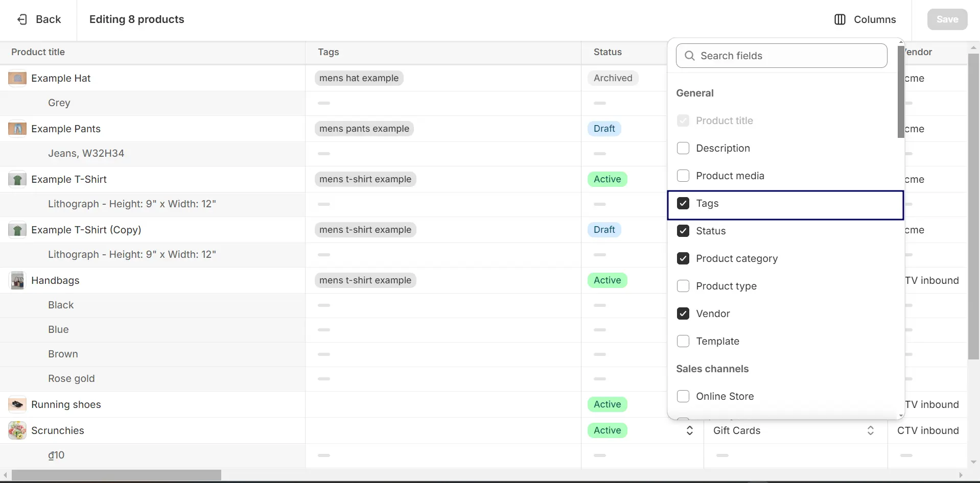This screenshot has height=483, width=980.
Task: Click Handbags' 'mens t-shirt example' tag
Action: pyautogui.click(x=365, y=280)
